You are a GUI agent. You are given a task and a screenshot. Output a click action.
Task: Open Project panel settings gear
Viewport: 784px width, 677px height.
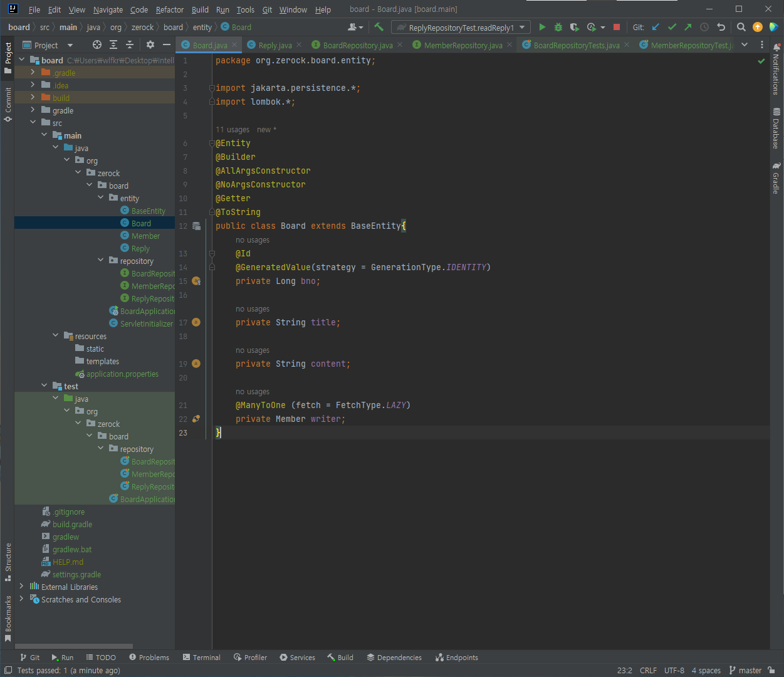(150, 45)
